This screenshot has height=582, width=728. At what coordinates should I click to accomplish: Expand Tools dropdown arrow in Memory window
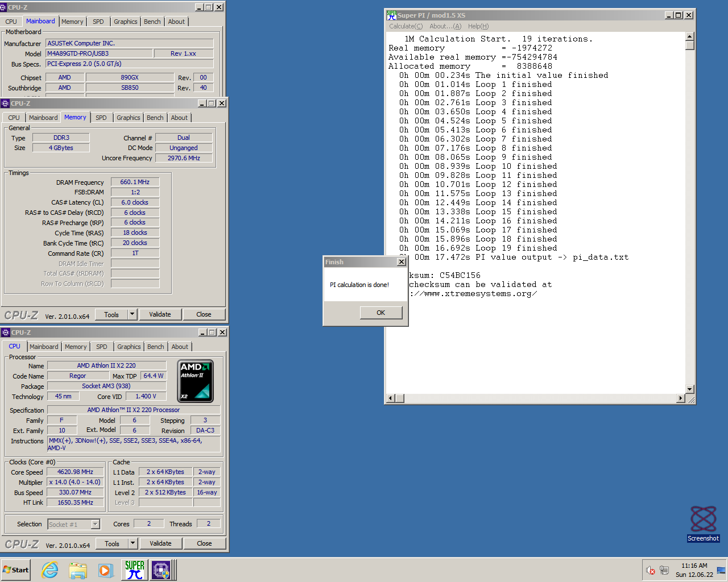[x=133, y=314]
